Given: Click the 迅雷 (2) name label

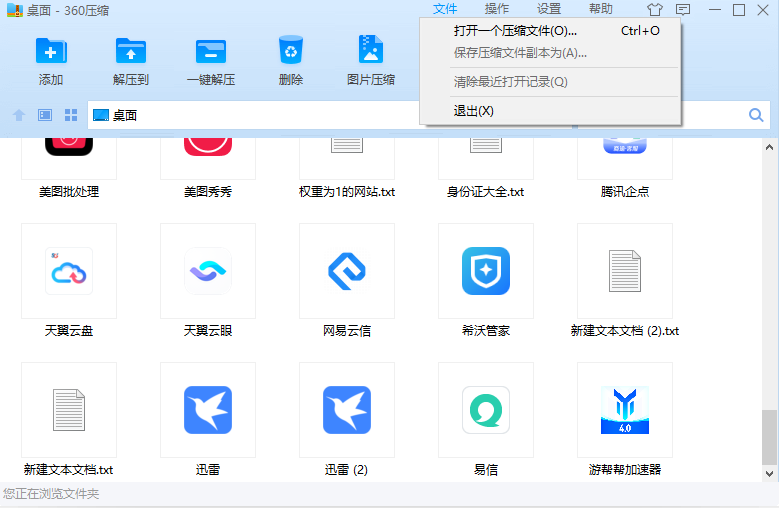Looking at the screenshot, I should [x=347, y=470].
